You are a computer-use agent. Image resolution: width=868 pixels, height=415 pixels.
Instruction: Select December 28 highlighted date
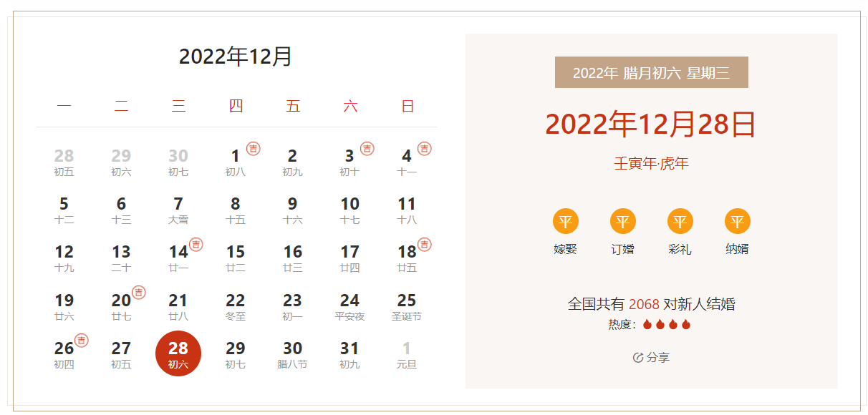coord(178,354)
